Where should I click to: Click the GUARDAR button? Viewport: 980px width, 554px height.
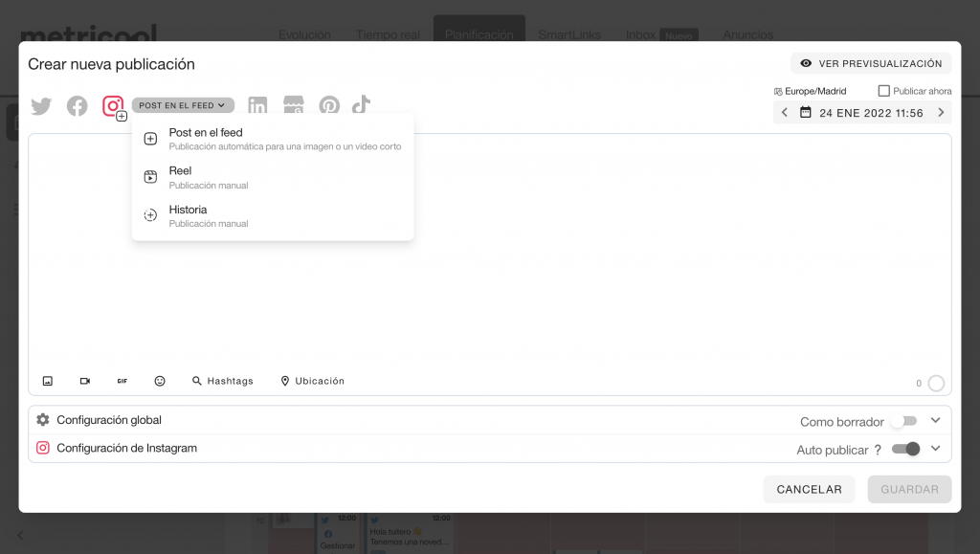909,490
